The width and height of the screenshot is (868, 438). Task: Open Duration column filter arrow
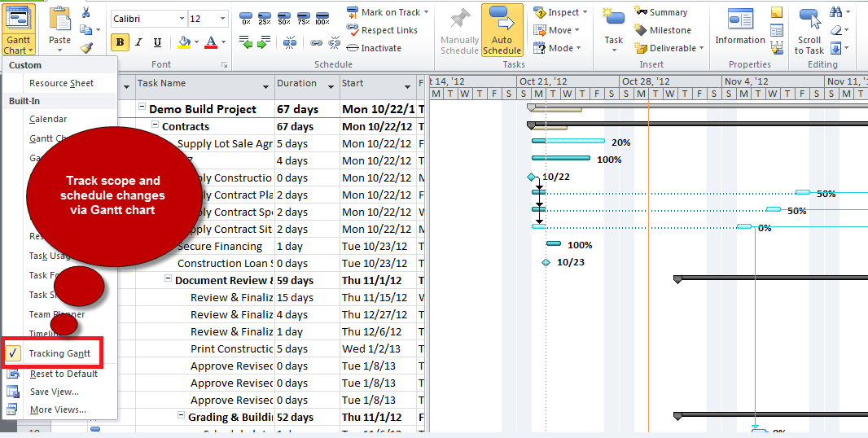pos(331,87)
